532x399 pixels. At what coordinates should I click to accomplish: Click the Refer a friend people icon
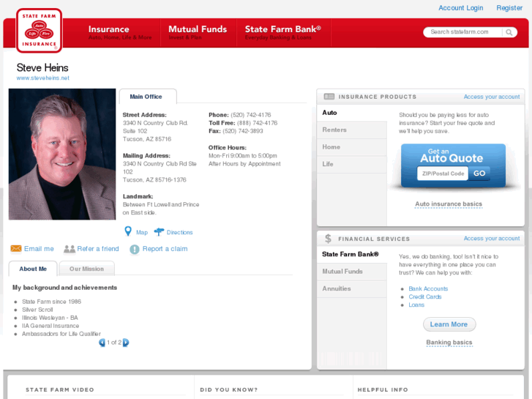point(70,249)
